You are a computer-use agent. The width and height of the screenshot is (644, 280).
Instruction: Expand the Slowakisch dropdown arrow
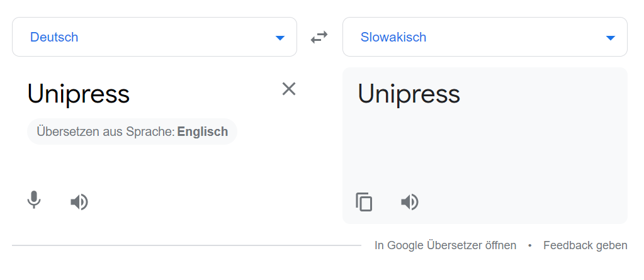click(x=611, y=38)
